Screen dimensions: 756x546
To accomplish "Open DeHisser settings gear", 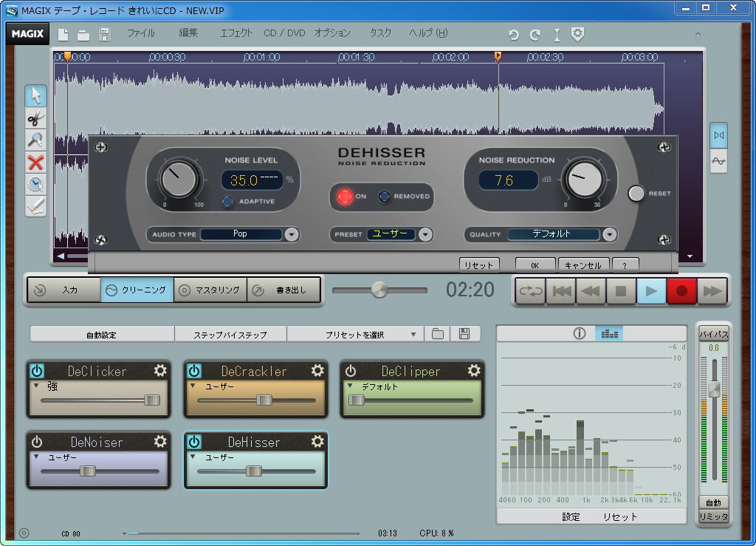I will click(x=317, y=441).
